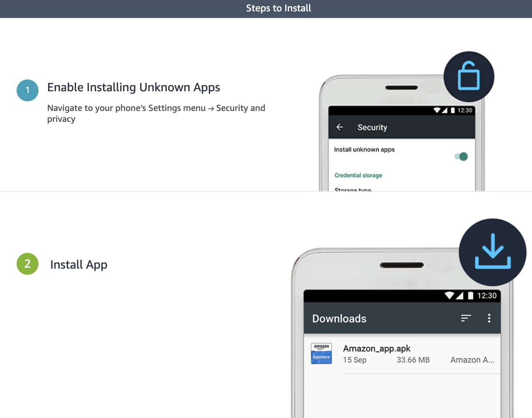Tap the Amazon Appstore file icon
532x418 pixels.
pos(321,354)
